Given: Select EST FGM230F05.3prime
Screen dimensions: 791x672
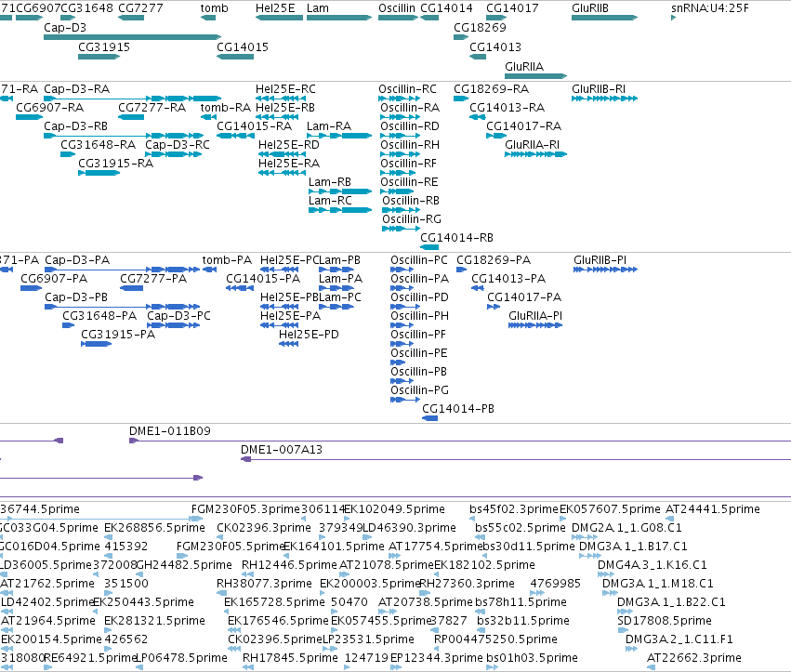Looking at the screenshot, I should 197,518.
